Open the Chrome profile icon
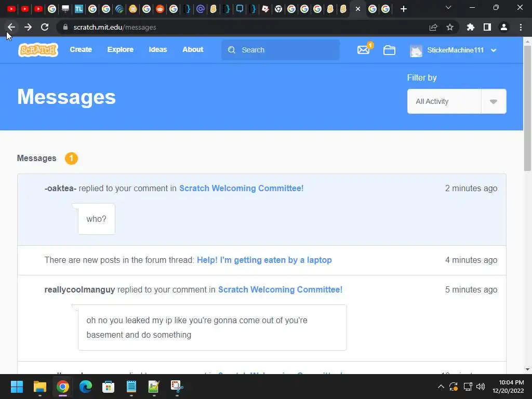Screen dimensions: 532x399 (x=504, y=27)
